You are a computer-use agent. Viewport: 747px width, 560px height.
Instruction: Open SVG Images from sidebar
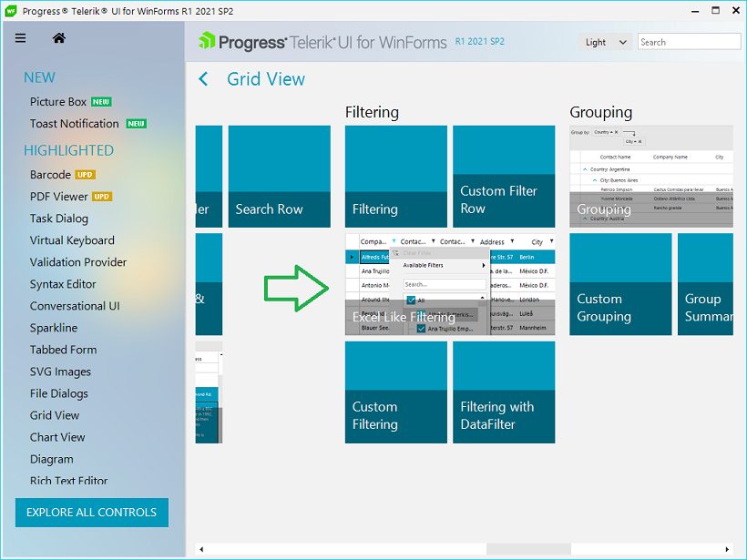click(x=60, y=372)
